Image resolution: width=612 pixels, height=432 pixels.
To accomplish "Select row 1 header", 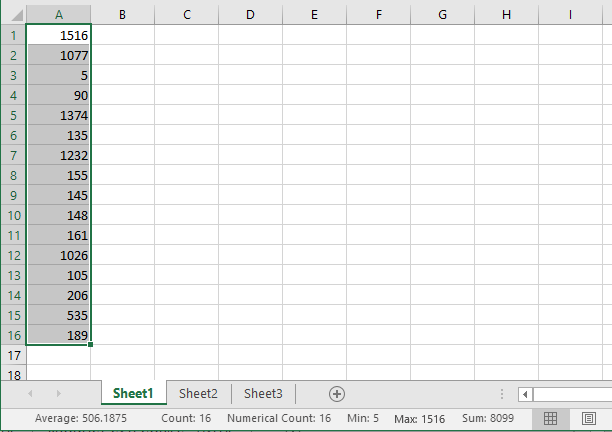I will [x=14, y=35].
